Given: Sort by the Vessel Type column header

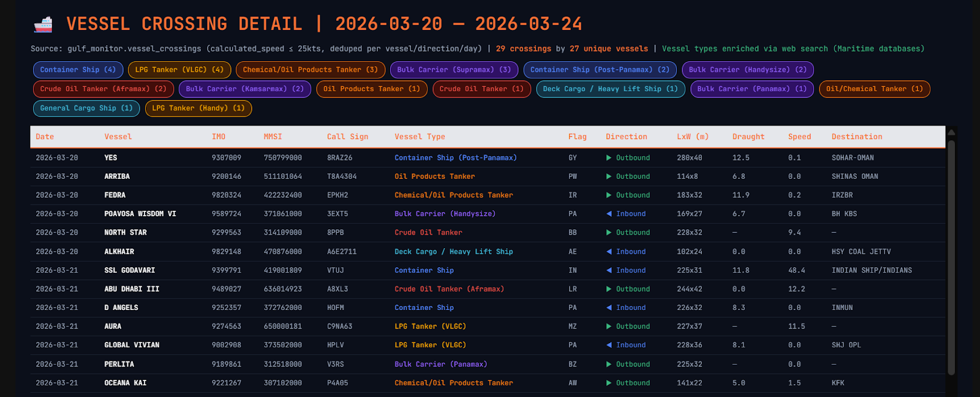Looking at the screenshot, I should tap(420, 137).
